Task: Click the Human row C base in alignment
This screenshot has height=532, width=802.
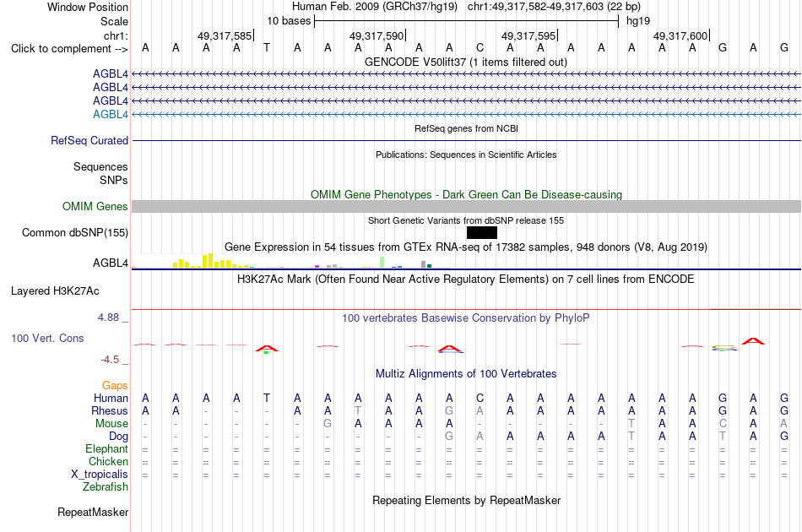Action: click(x=480, y=399)
